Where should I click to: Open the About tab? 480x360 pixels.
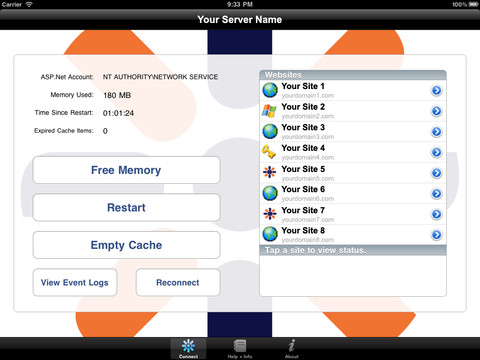pos(292,349)
